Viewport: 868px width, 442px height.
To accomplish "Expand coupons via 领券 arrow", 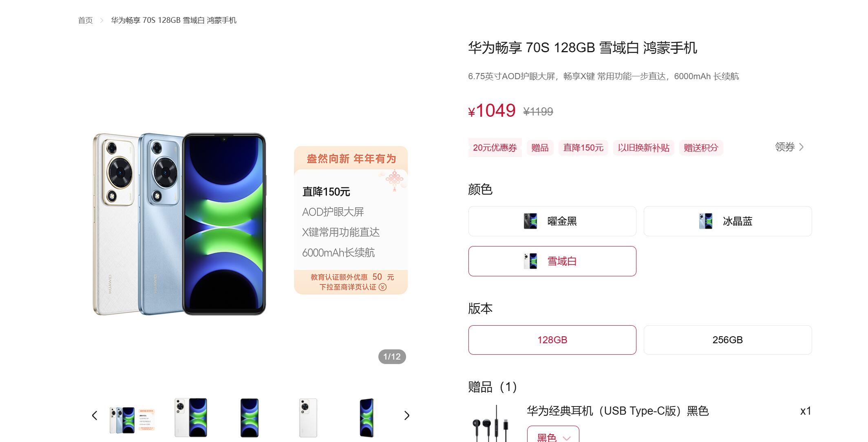I will (x=789, y=147).
